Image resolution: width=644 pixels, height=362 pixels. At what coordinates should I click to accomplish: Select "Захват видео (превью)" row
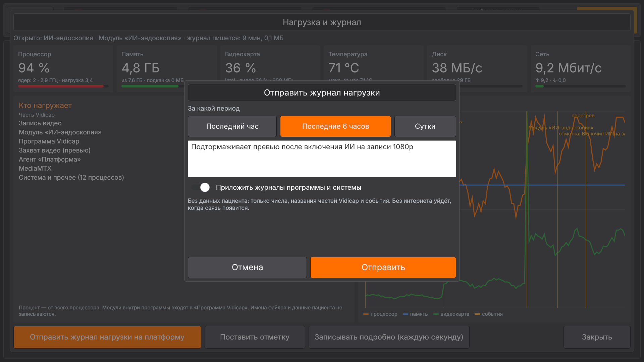pyautogui.click(x=55, y=150)
